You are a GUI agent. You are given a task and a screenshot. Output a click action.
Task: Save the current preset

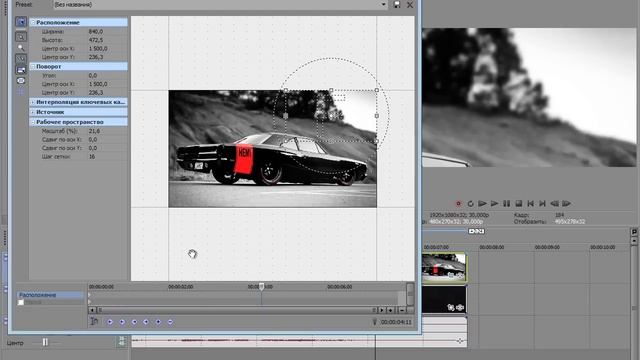397,4
